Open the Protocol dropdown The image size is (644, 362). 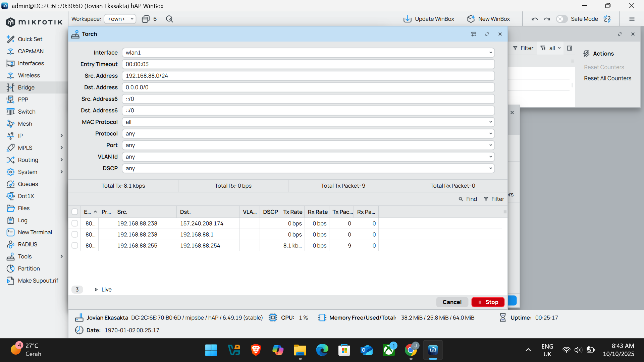(308, 134)
